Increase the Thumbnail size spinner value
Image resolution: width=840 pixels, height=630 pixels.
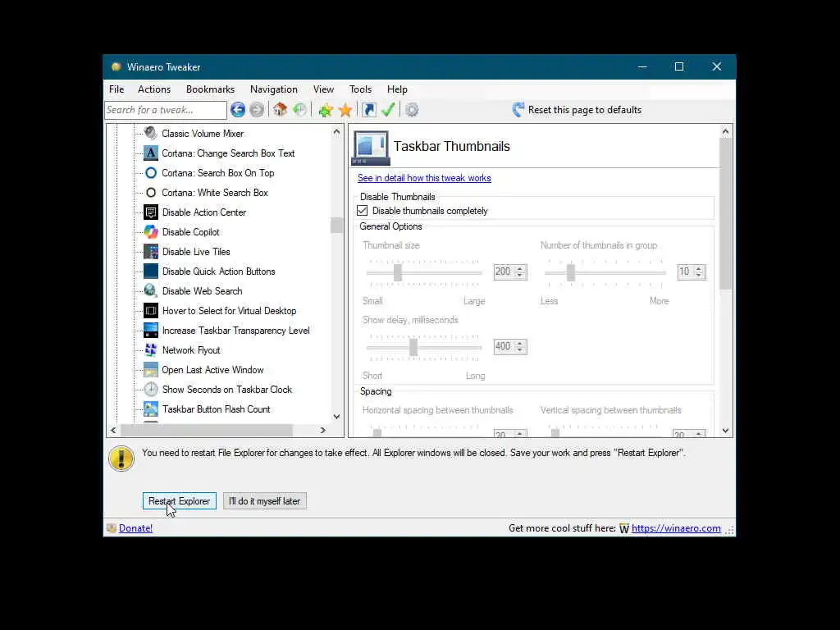tap(520, 268)
